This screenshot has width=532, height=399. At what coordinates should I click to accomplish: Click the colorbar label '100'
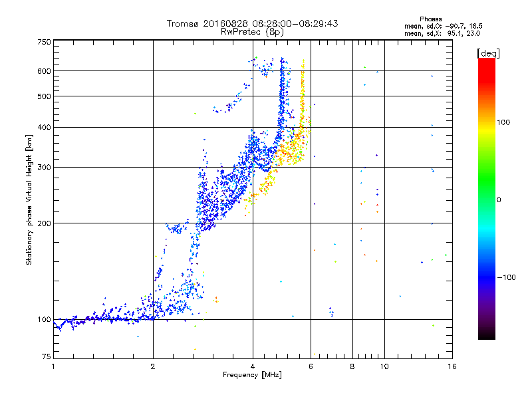(503, 122)
